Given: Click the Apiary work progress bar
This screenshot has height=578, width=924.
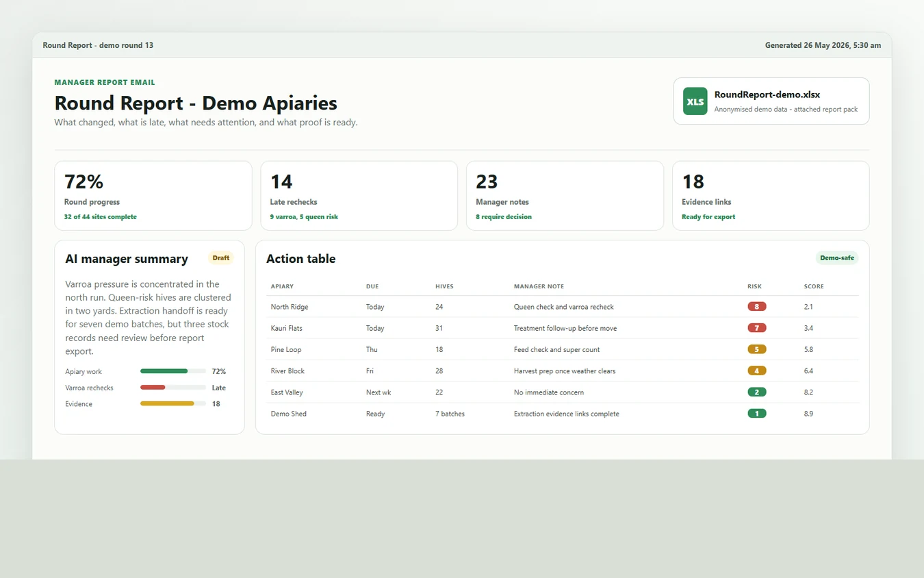Looking at the screenshot, I should pyautogui.click(x=173, y=371).
